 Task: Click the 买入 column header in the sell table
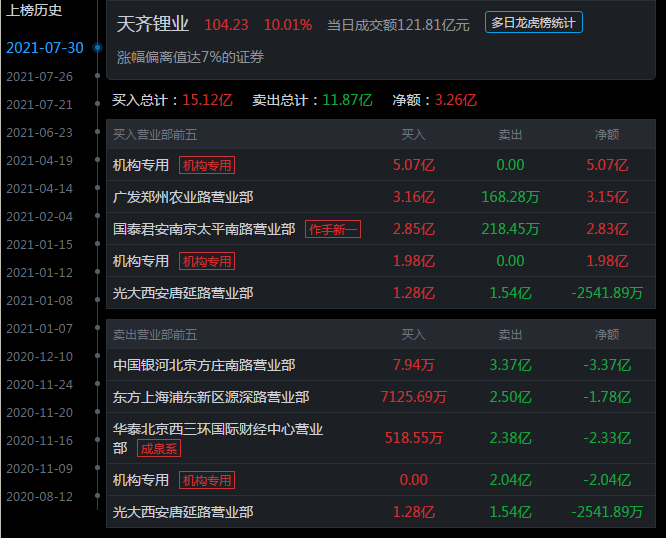point(413,335)
